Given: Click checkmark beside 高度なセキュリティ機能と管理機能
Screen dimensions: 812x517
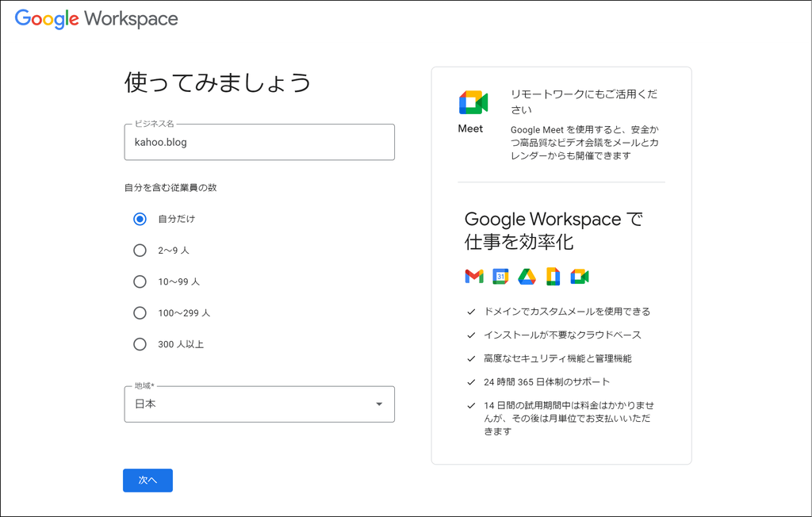Looking at the screenshot, I should pos(471,358).
